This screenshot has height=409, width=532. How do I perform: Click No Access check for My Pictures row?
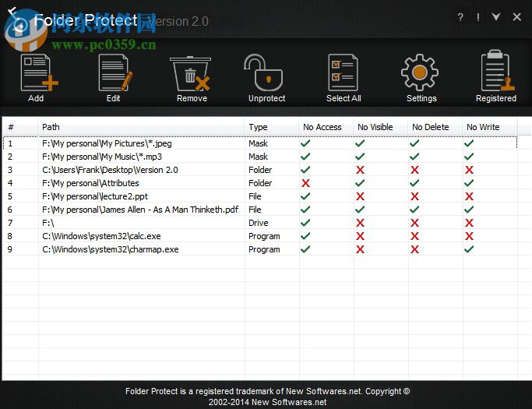[305, 143]
